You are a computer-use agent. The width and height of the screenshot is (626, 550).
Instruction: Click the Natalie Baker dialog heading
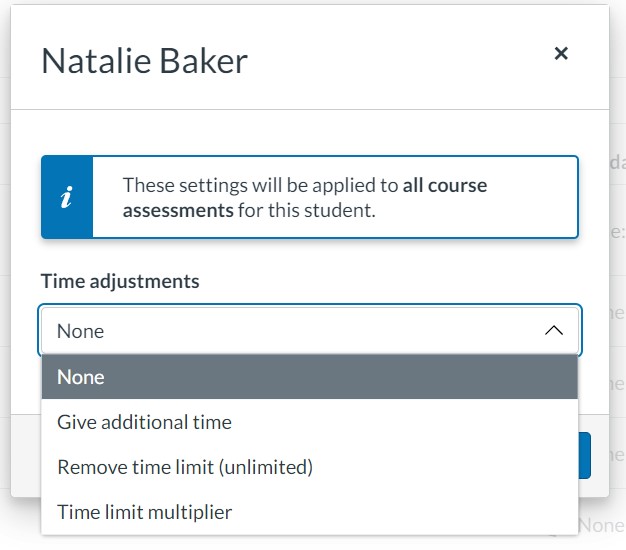coord(145,61)
